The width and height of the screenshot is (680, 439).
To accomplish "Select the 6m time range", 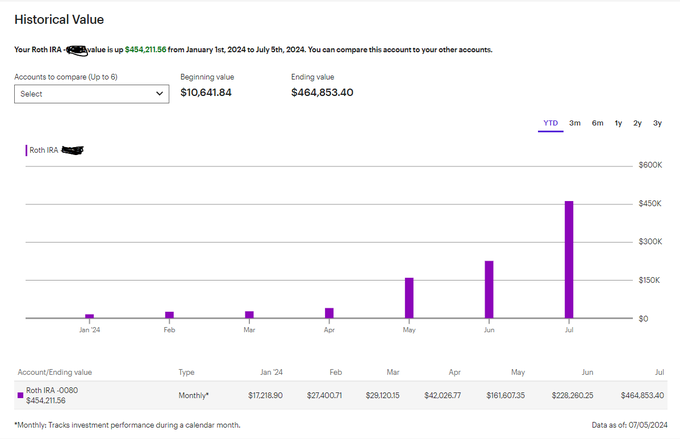I will coord(597,123).
